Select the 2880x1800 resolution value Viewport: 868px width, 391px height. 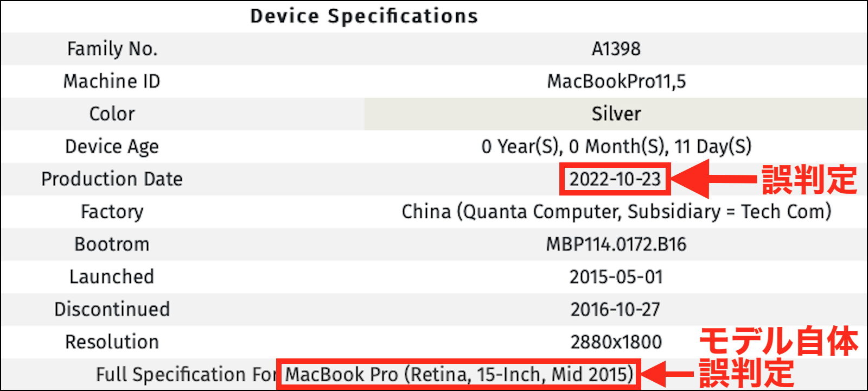pos(616,342)
